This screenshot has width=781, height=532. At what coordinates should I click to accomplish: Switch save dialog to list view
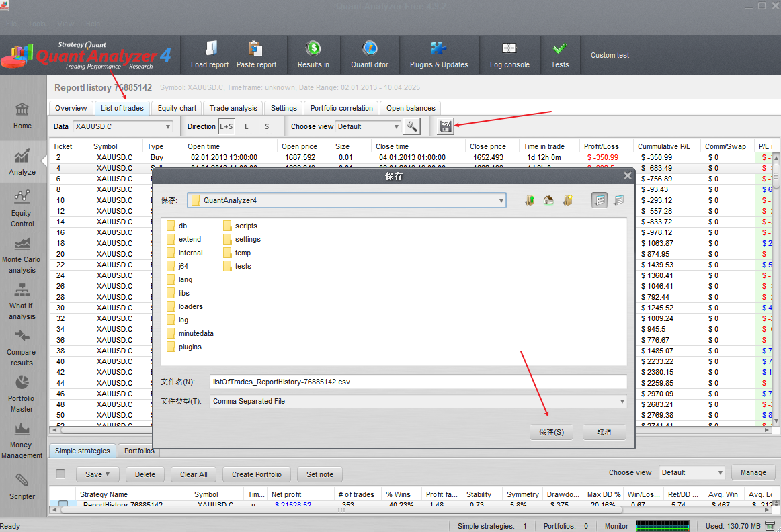pyautogui.click(x=600, y=200)
